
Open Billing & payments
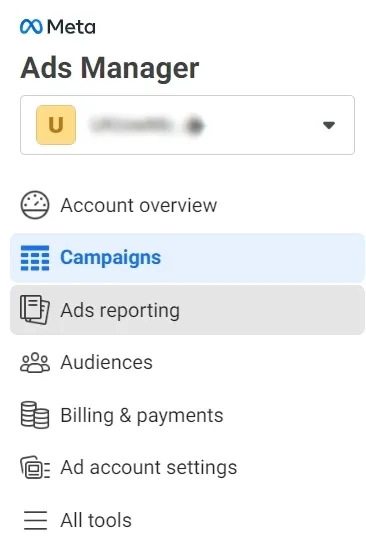click(x=187, y=415)
